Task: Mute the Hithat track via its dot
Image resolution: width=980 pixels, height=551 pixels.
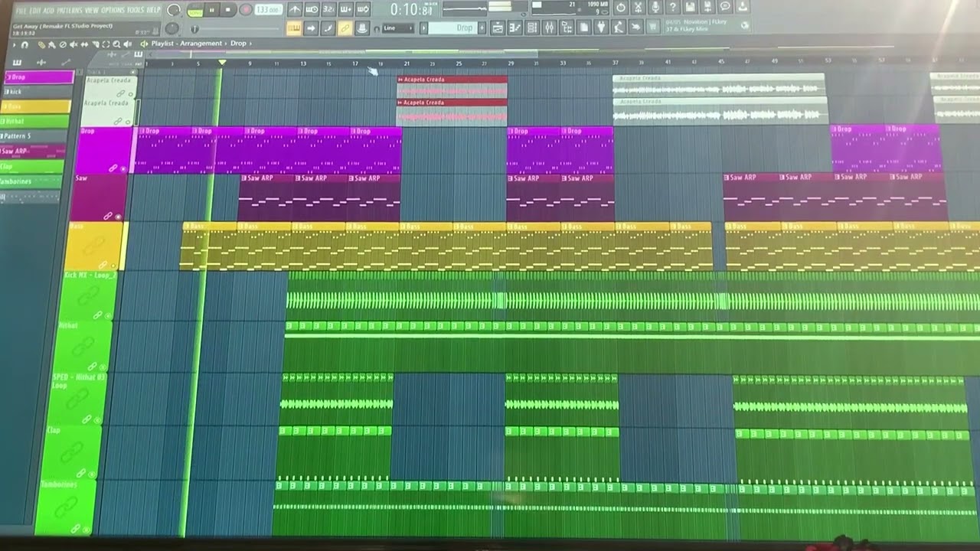Action: (x=103, y=367)
